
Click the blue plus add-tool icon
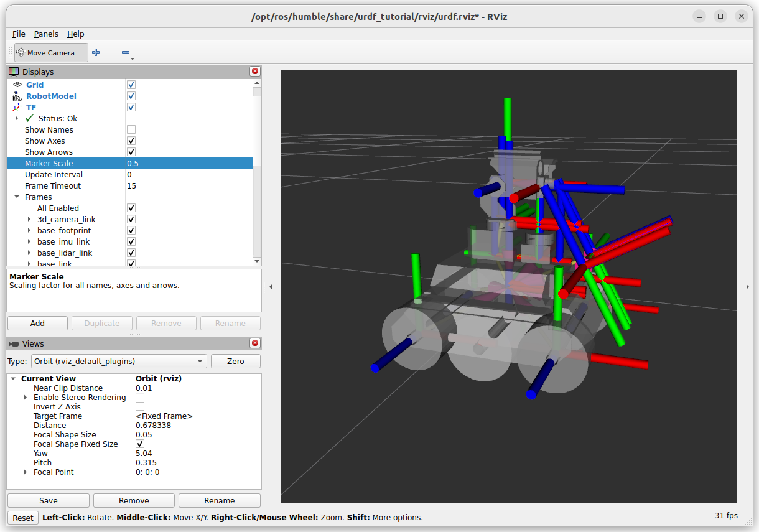pos(96,53)
